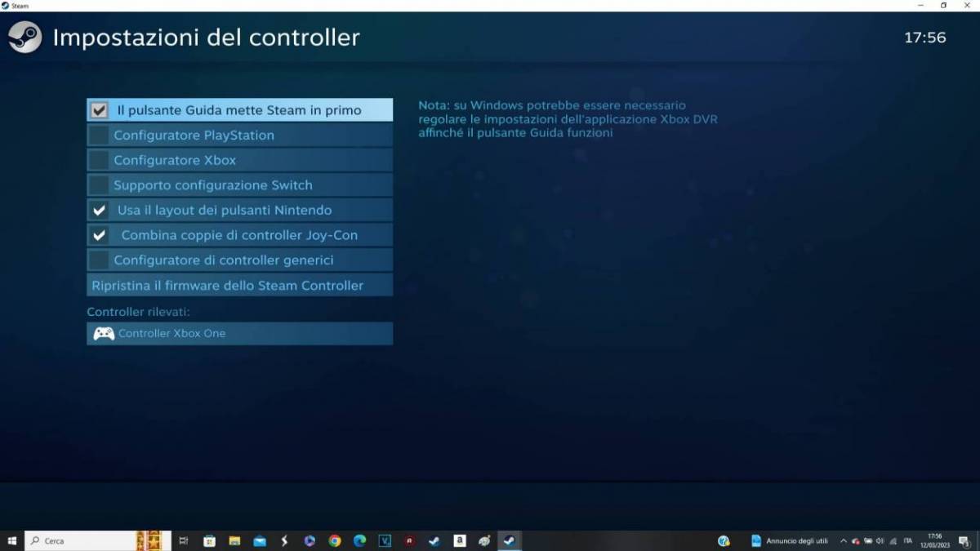Image resolution: width=980 pixels, height=551 pixels.
Task: Uncheck 'Il pulsante Guida mette Steam in primo'
Action: coord(100,110)
